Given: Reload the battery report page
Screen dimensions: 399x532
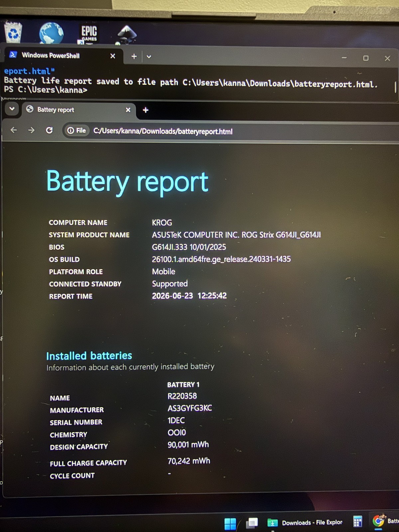Looking at the screenshot, I should point(49,130).
